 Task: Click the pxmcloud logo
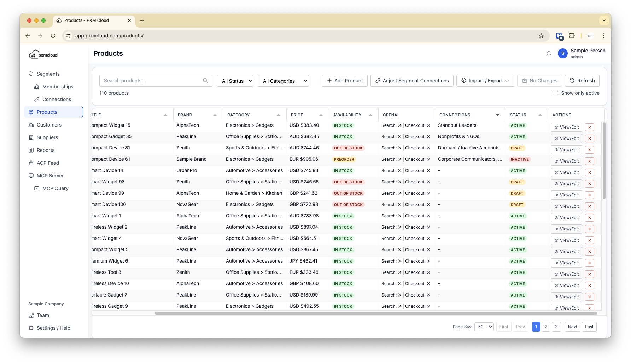click(x=43, y=54)
